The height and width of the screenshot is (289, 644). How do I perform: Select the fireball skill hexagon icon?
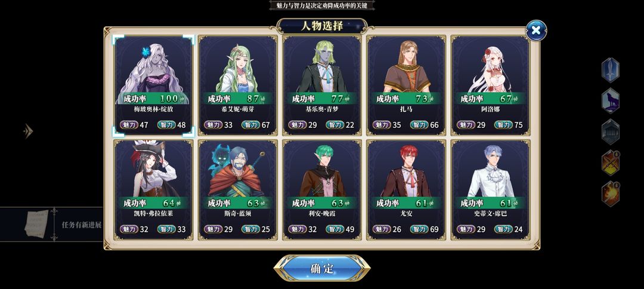coord(611,193)
